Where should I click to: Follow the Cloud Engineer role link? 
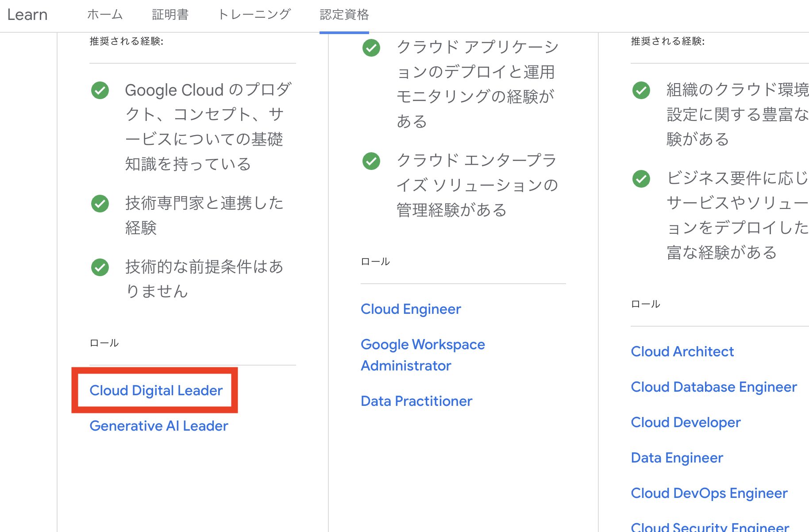pyautogui.click(x=411, y=309)
